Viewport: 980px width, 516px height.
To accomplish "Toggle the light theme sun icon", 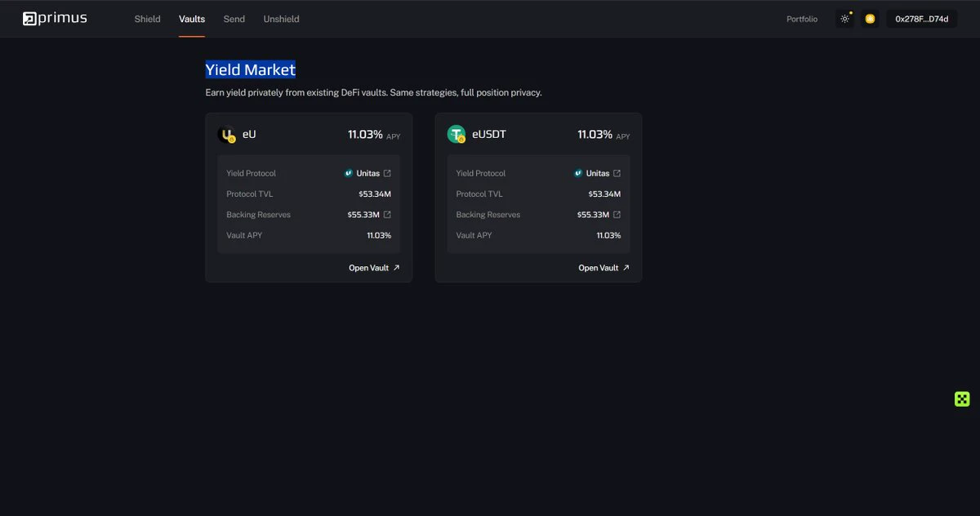I will point(845,19).
